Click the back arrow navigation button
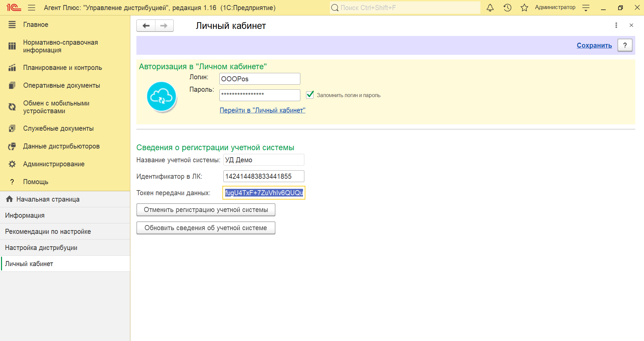644x341 pixels. 146,26
